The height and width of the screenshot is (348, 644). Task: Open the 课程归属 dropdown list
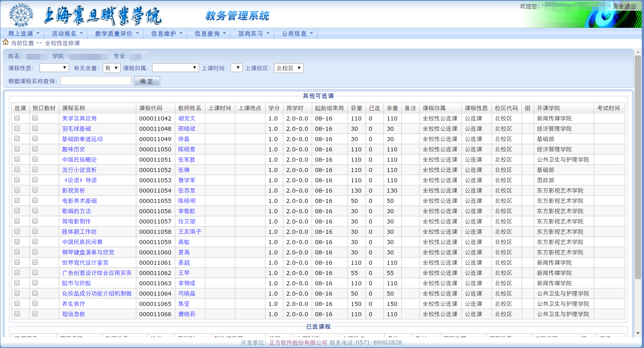175,68
